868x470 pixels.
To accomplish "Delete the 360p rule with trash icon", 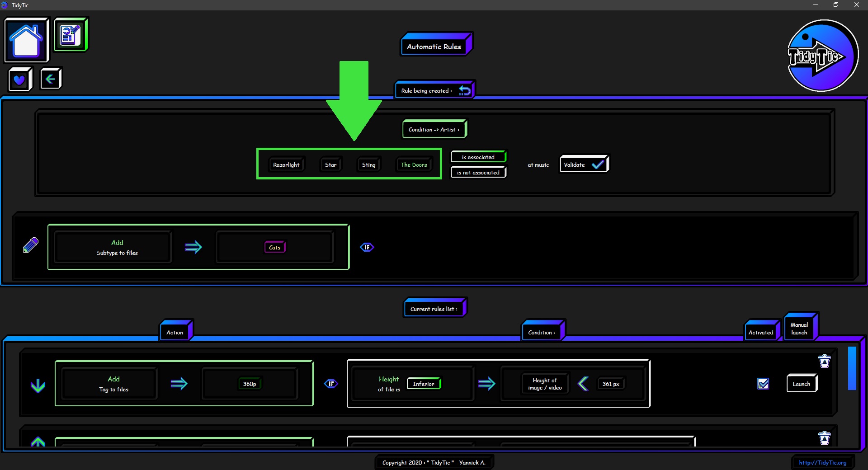I will click(x=825, y=361).
